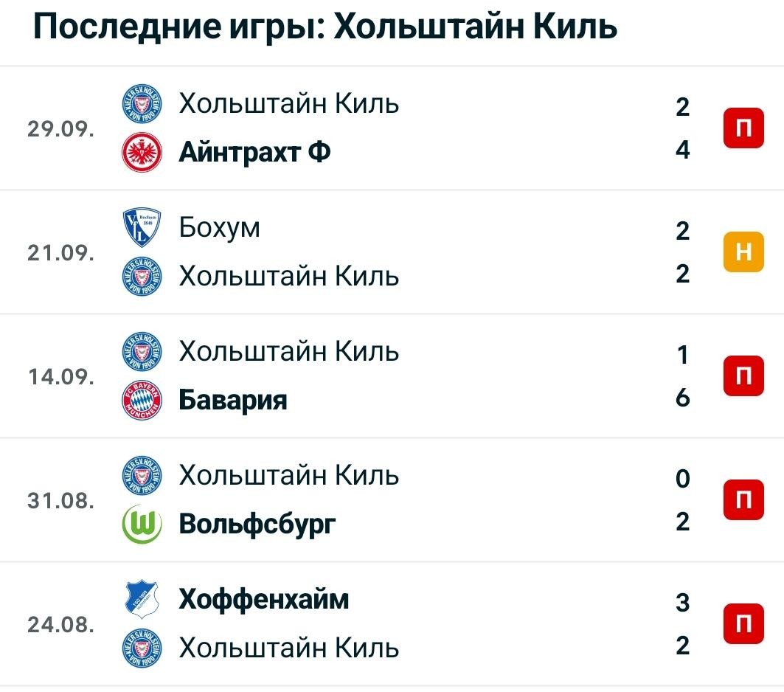Screen dimensions: 784x692
Task: Click Holstein Kiel logo in 29.09 match
Action: pos(142,104)
